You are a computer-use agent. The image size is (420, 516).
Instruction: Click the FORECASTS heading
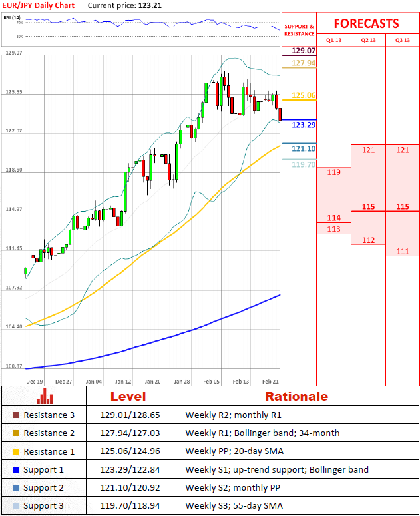pos(366,24)
